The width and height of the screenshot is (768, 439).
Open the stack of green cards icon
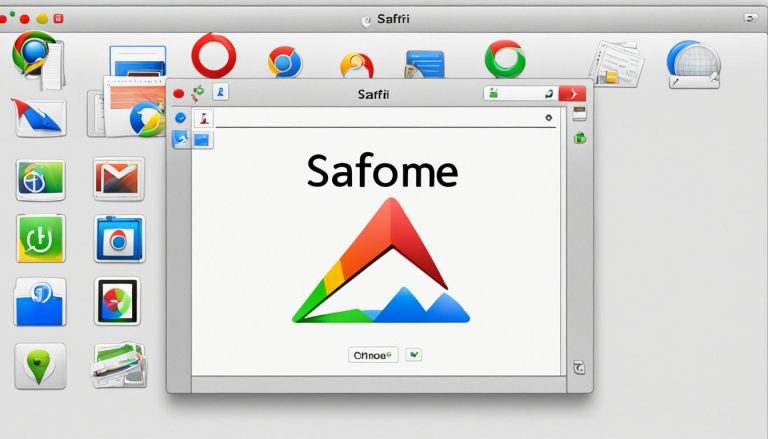pyautogui.click(x=119, y=365)
